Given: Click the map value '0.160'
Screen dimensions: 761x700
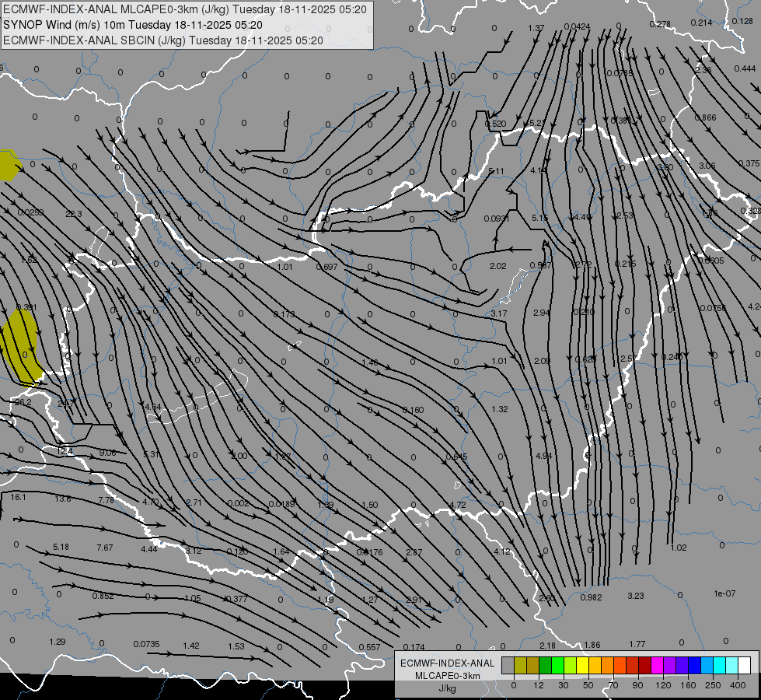Looking at the screenshot, I should click(413, 410).
